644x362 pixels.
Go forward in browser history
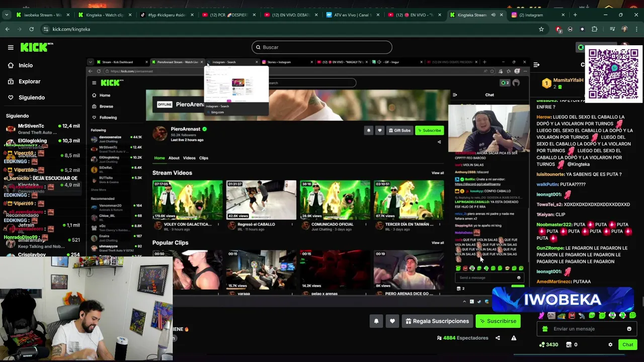(x=21, y=29)
